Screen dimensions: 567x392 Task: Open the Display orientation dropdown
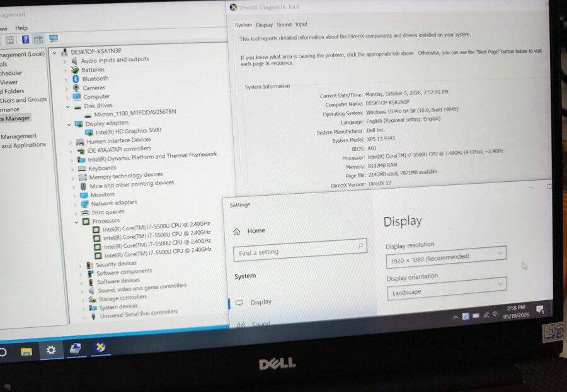click(447, 289)
